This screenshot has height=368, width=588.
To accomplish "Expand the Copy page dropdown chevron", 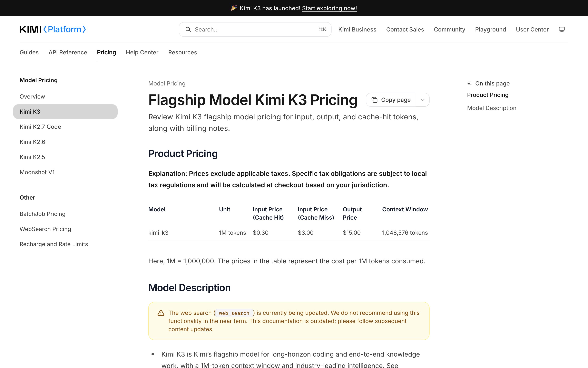I will coord(423,100).
